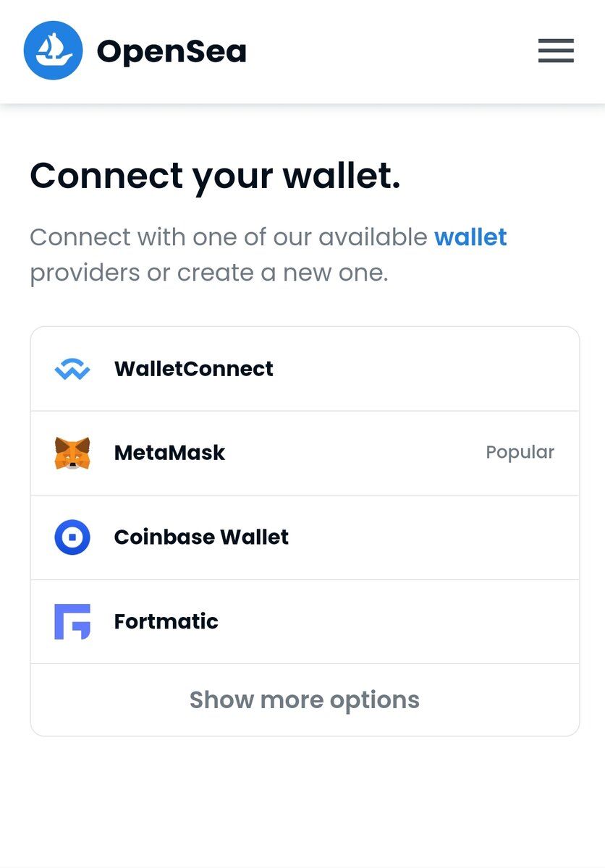Click the Fortmatic logo icon
This screenshot has width=605, height=868.
pos(72,621)
